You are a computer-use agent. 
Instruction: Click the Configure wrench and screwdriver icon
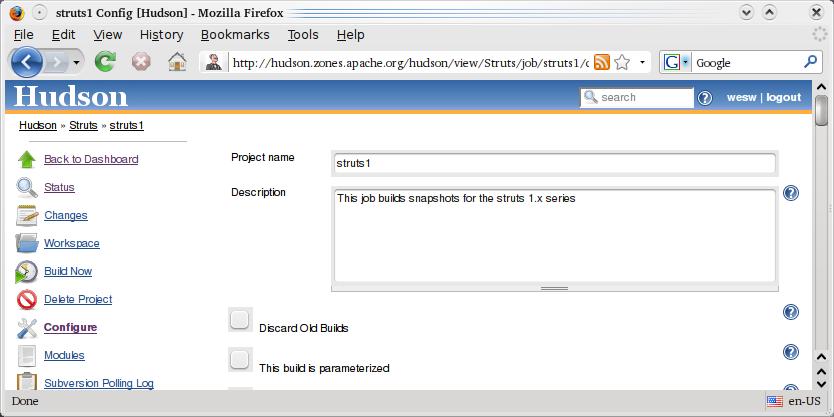27,328
